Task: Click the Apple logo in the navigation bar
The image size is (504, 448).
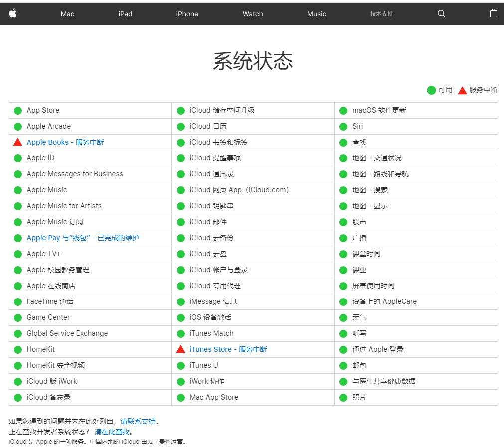Action: click(x=12, y=13)
